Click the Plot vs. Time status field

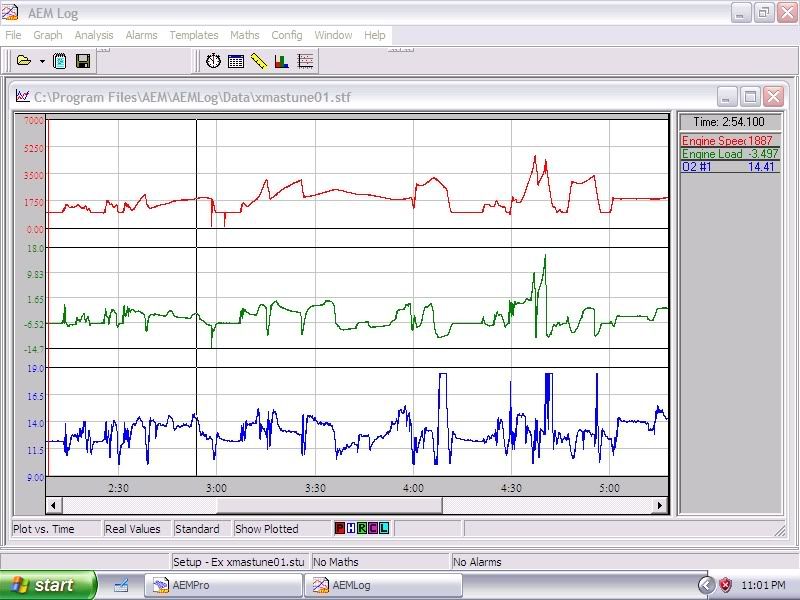pos(56,529)
